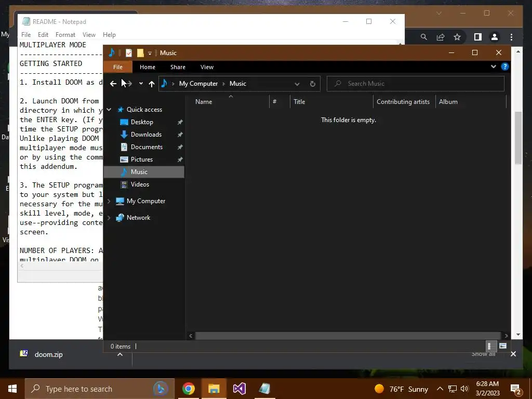Screen dimensions: 532x399
Task: Select My Computer in navigation pane
Action: 146,201
